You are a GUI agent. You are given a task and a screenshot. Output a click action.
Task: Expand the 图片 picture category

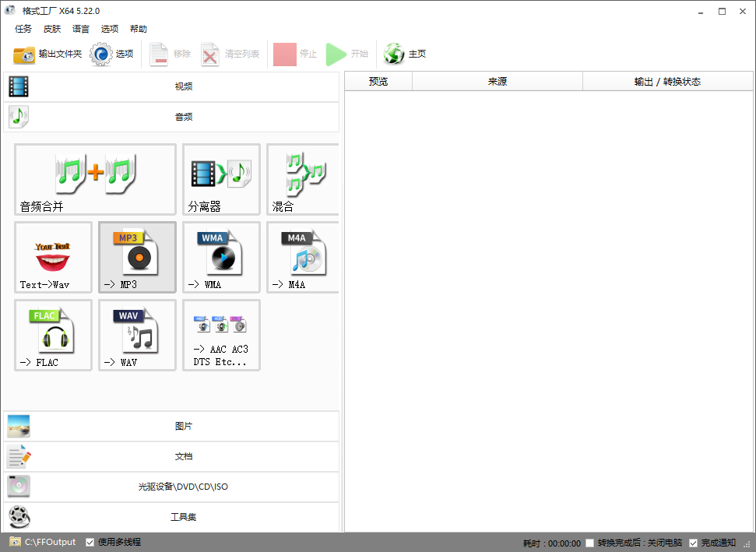184,426
